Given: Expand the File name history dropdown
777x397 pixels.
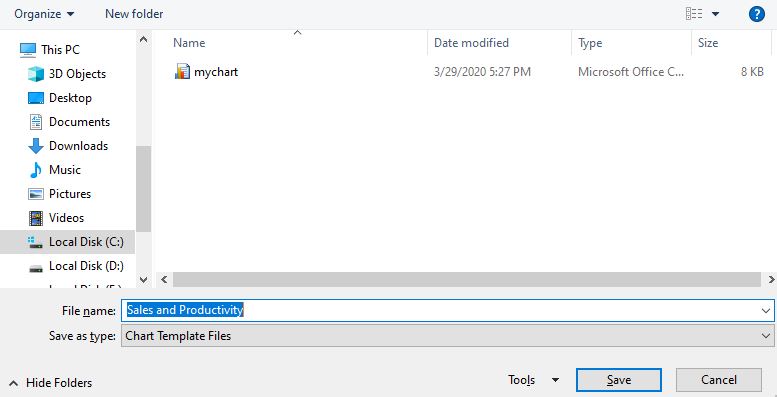Looking at the screenshot, I should click(766, 311).
